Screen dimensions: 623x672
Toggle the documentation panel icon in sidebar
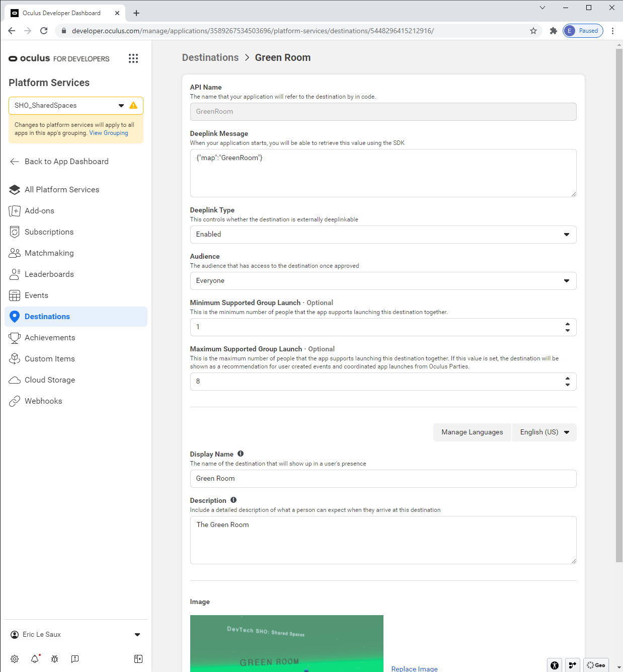click(x=138, y=659)
